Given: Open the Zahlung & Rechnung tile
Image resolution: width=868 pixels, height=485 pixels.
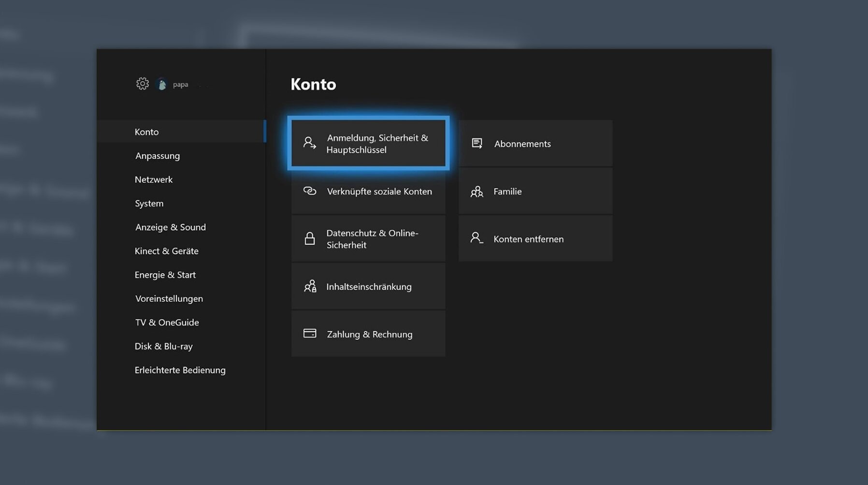Looking at the screenshot, I should 368,334.
